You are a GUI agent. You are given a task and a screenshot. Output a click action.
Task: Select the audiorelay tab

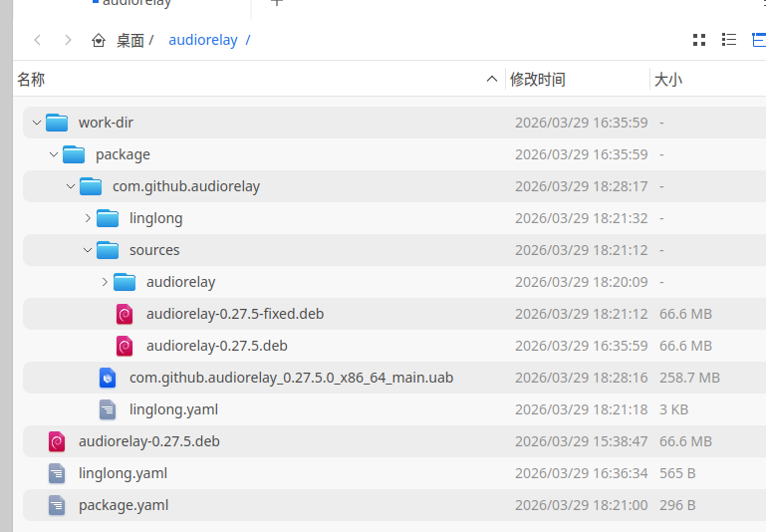pos(132,4)
